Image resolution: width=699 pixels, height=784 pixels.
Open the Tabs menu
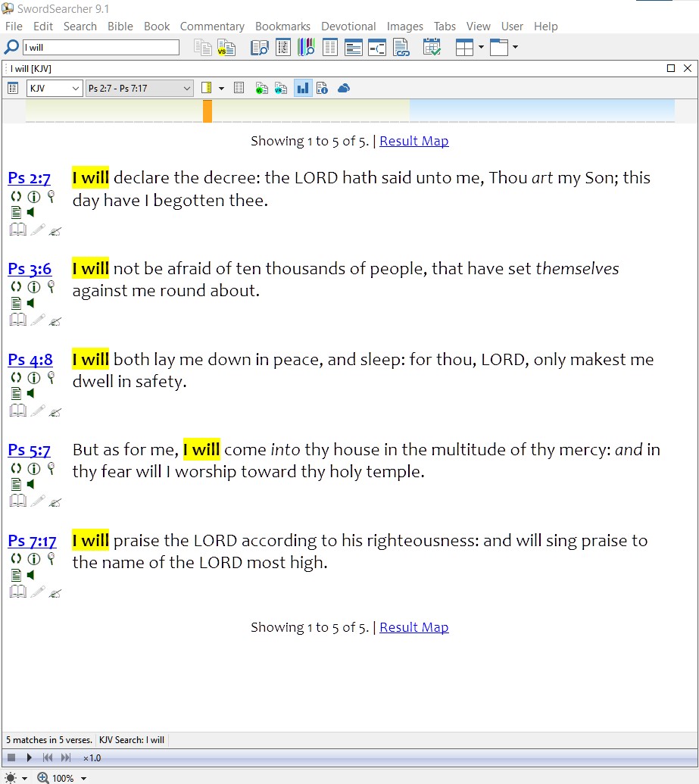[445, 26]
